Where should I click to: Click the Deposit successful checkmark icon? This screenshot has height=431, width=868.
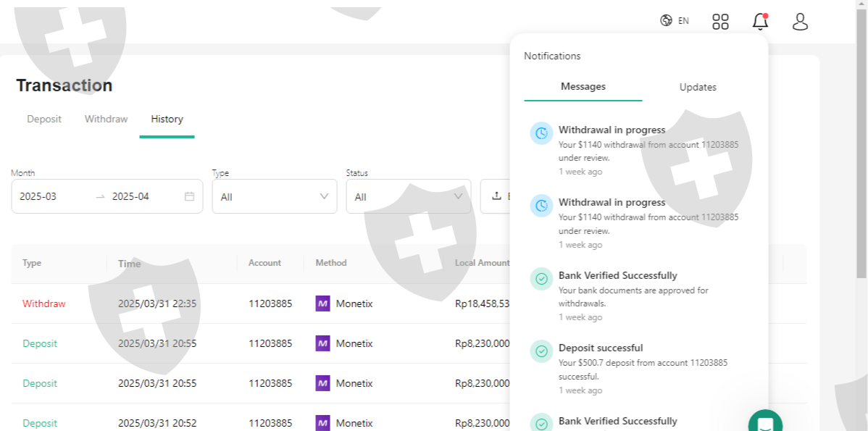pos(541,351)
